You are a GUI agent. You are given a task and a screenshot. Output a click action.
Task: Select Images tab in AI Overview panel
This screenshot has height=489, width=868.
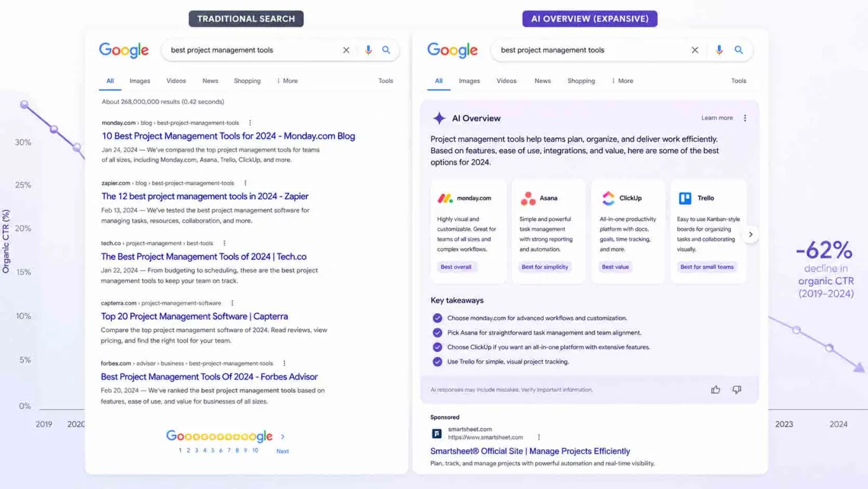(x=469, y=81)
